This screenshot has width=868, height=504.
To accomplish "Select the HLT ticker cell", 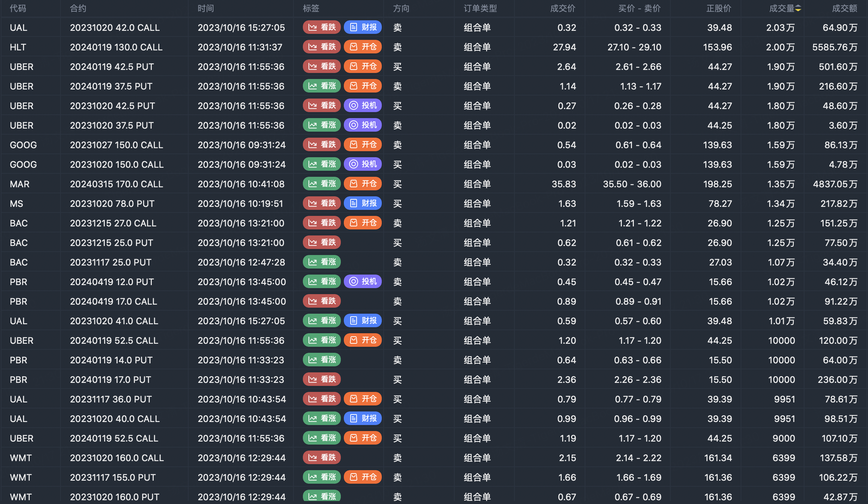I will tap(18, 47).
